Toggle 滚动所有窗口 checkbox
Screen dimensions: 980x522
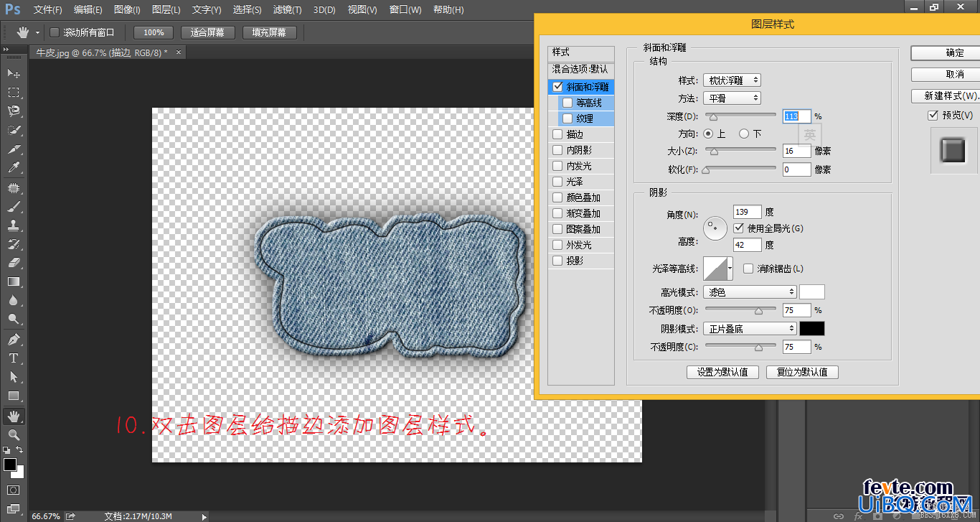[x=55, y=32]
